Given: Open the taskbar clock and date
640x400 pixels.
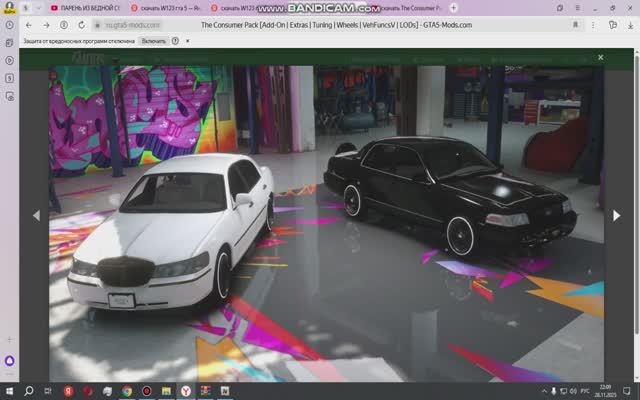Looking at the screenshot, I should click(x=605, y=391).
